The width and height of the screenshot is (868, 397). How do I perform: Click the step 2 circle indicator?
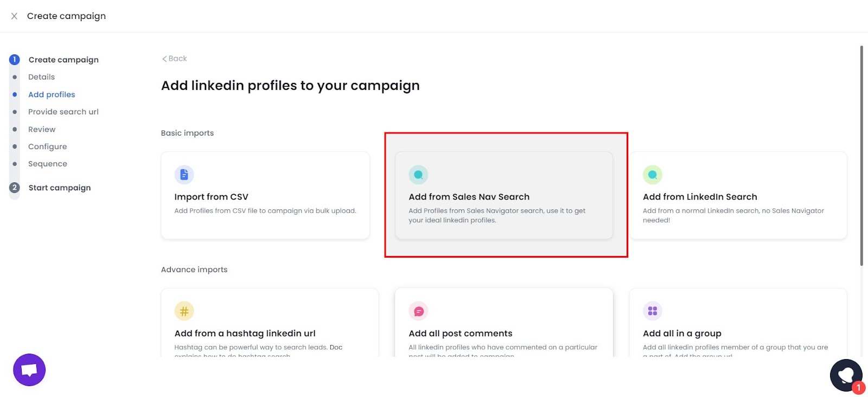[14, 187]
